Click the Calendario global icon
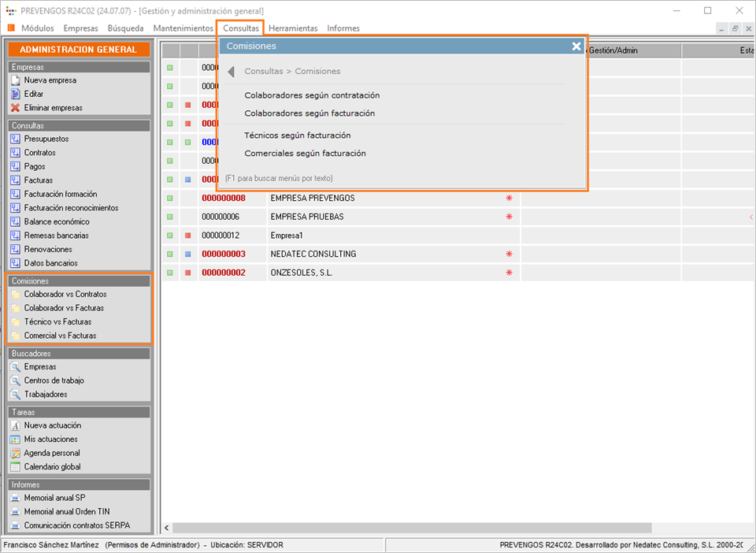756x553 pixels. pyautogui.click(x=15, y=467)
